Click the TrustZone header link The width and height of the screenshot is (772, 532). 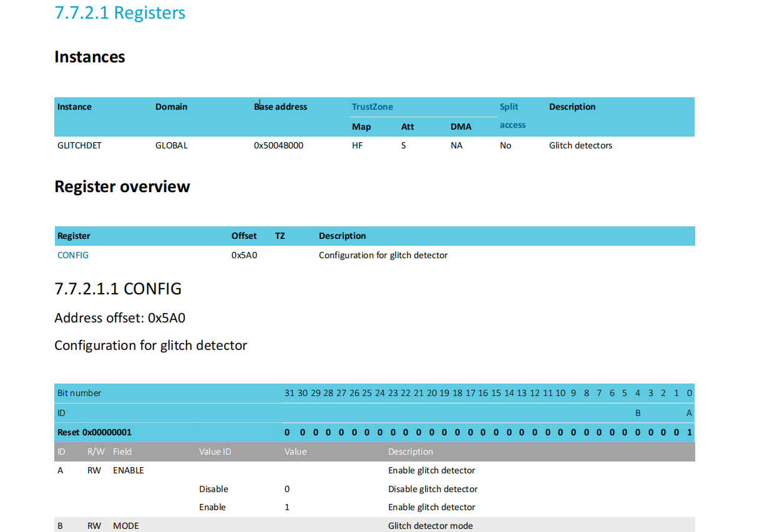tap(373, 107)
